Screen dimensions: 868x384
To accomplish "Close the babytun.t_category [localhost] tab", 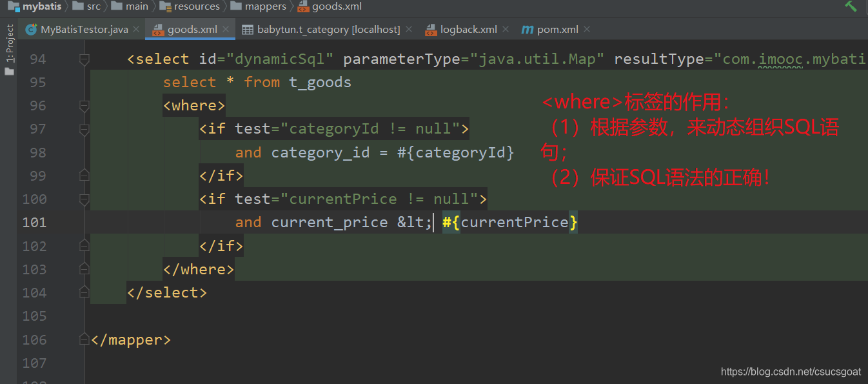I will tap(408, 30).
